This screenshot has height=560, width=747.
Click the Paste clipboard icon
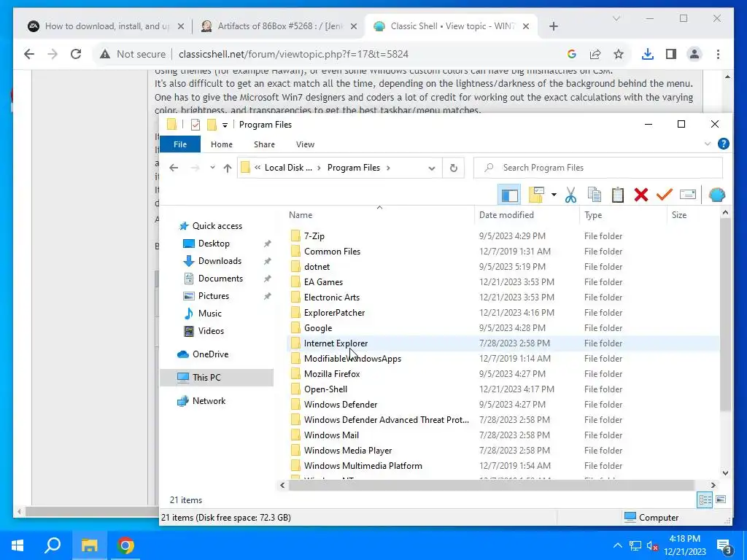coord(618,195)
